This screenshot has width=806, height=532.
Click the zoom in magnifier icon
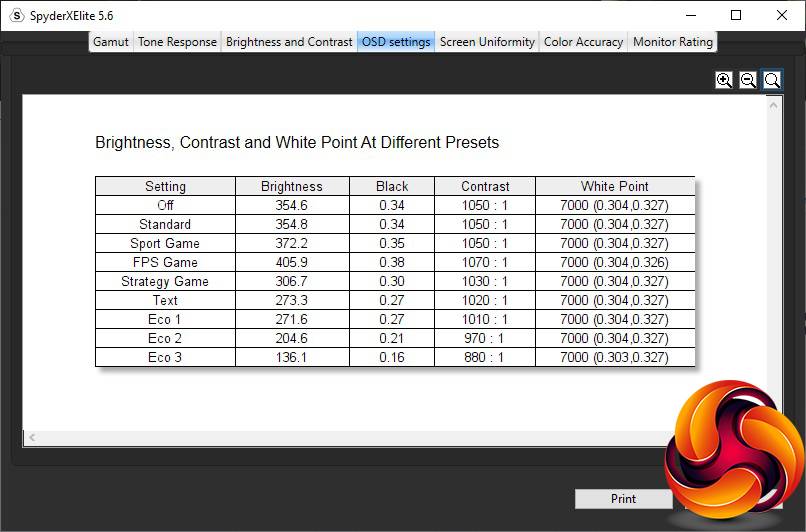pyautogui.click(x=724, y=80)
